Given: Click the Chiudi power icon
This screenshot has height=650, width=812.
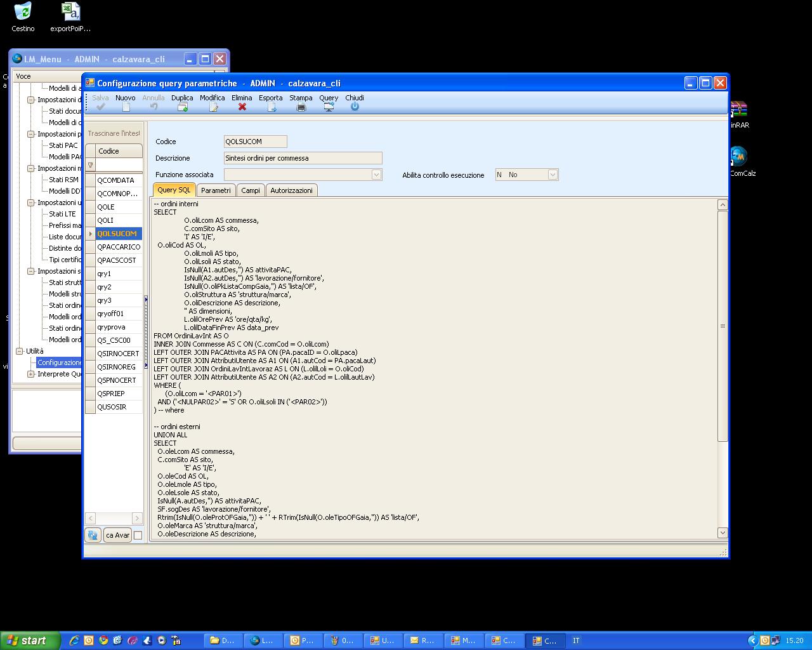Looking at the screenshot, I should click(355, 107).
